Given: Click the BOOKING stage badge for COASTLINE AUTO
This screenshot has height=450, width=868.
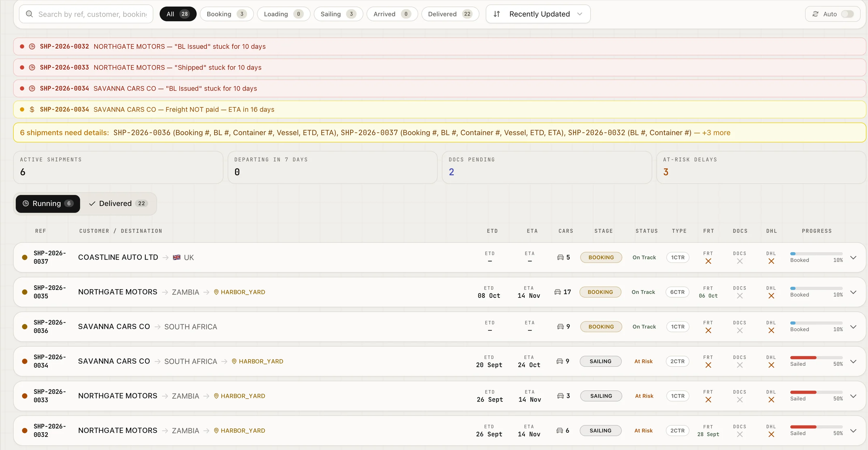Looking at the screenshot, I should tap(601, 257).
